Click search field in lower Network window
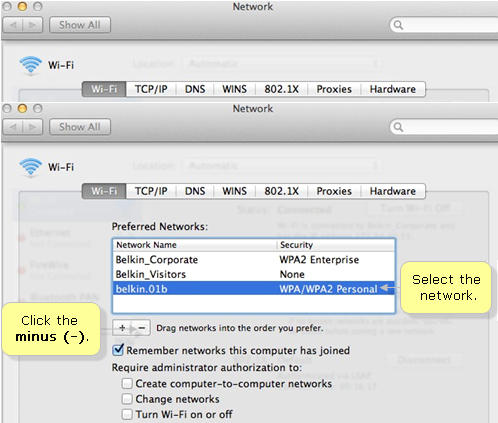498x423 pixels. (x=444, y=127)
